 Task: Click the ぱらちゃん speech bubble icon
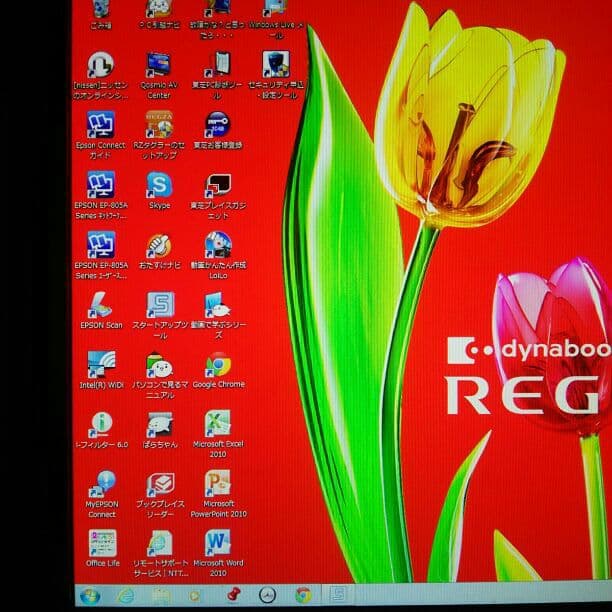[159, 424]
